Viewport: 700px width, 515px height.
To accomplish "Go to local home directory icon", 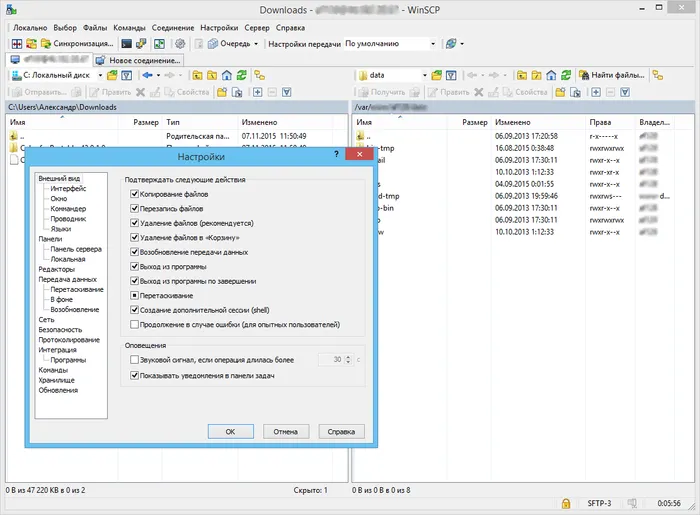I will coord(227,75).
